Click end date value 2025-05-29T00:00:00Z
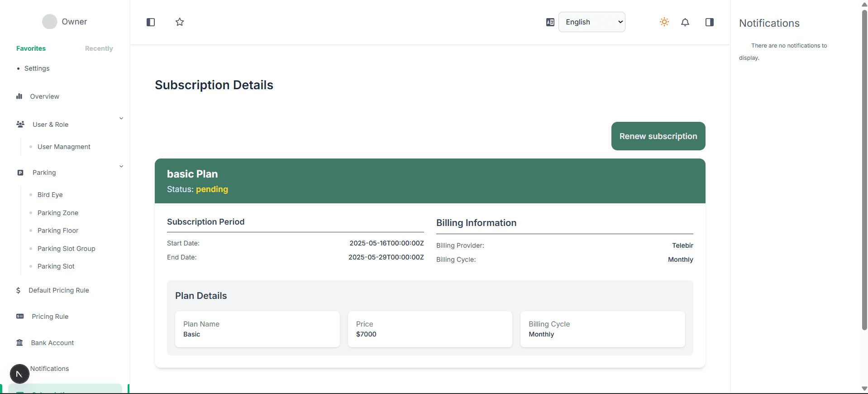This screenshot has width=868, height=394. [x=386, y=257]
